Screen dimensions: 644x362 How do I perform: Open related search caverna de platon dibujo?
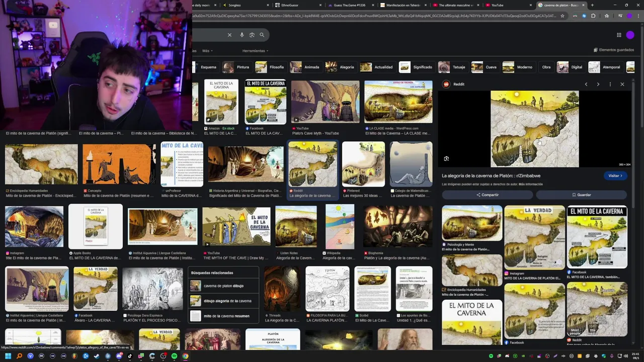[x=223, y=286]
